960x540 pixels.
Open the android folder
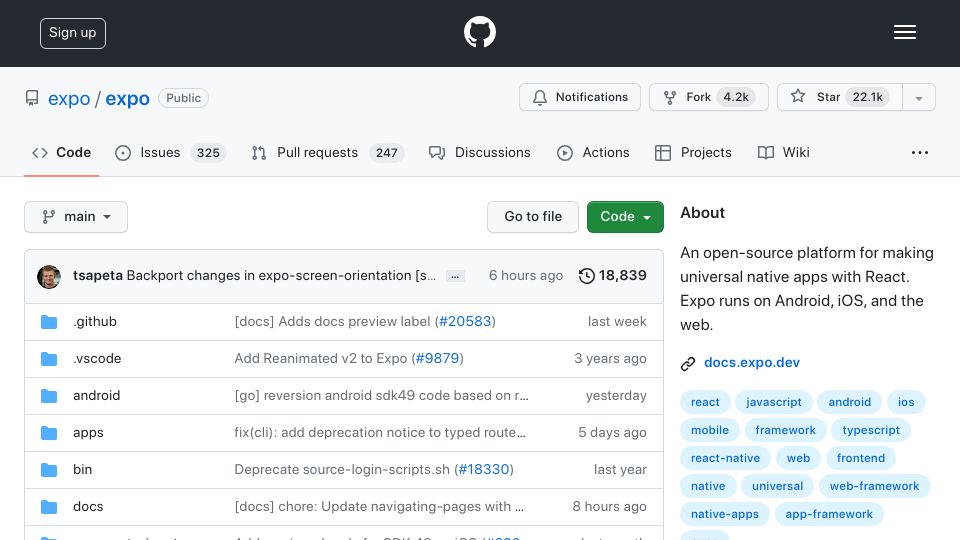tap(96, 396)
